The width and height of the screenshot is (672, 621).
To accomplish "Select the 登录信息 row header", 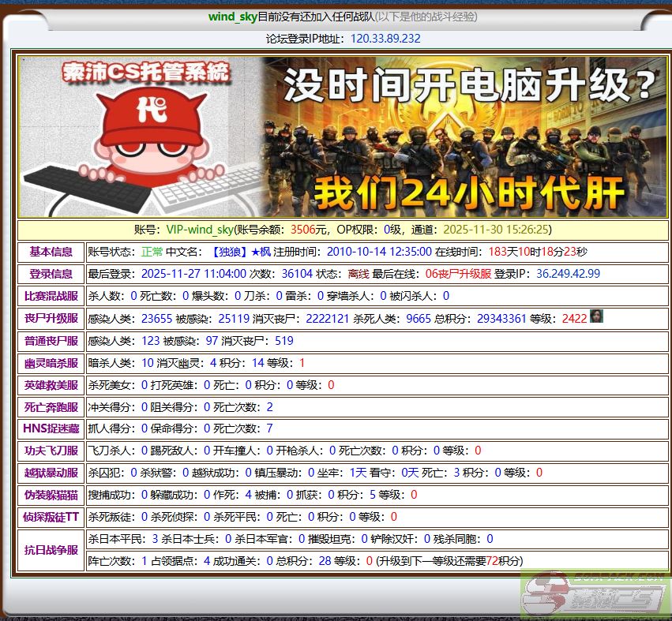I will tap(51, 274).
